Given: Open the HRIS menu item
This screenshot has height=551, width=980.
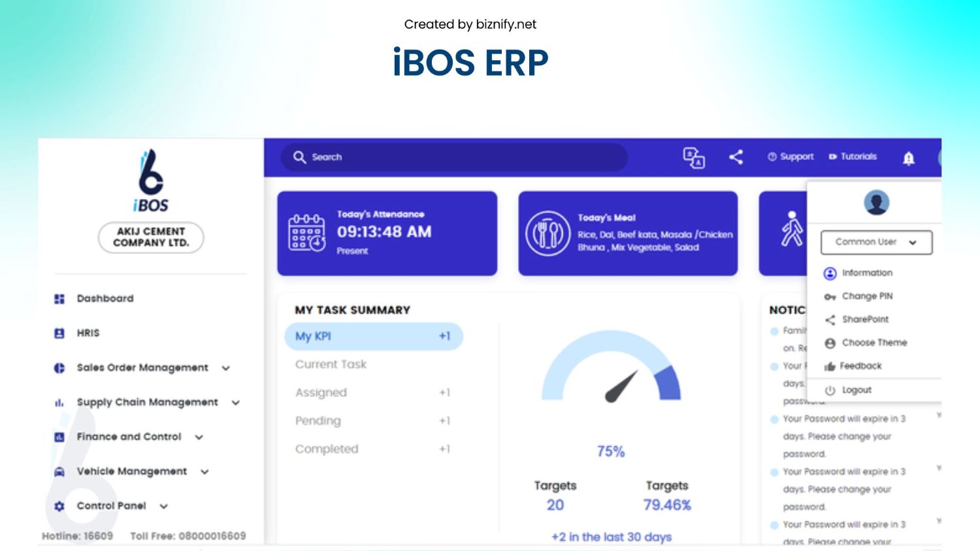Looking at the screenshot, I should (x=88, y=333).
